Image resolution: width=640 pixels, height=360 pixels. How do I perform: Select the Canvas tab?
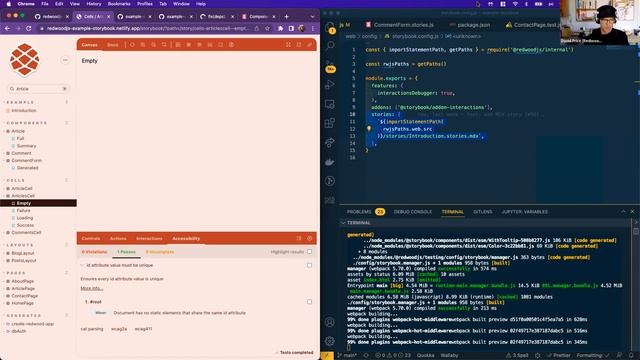[89, 45]
